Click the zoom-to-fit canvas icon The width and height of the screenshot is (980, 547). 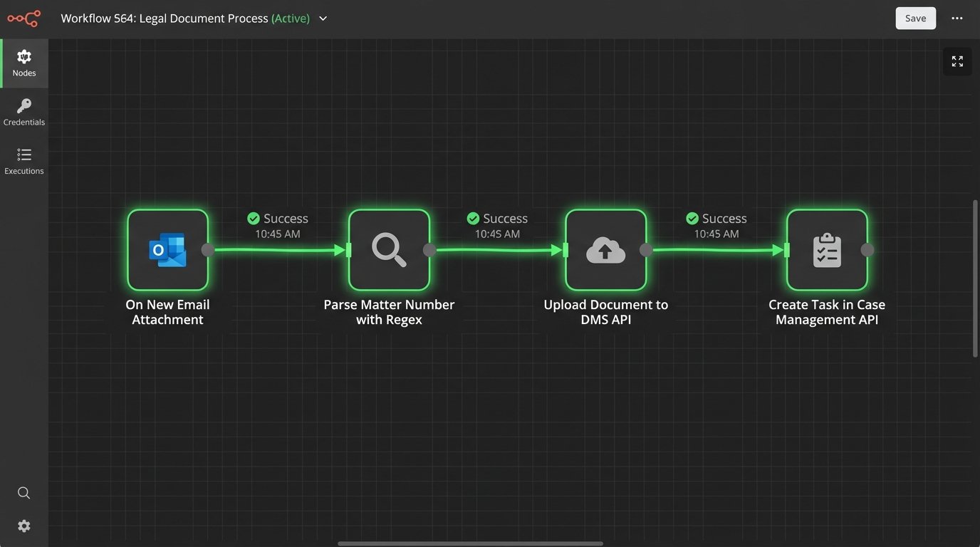click(956, 61)
